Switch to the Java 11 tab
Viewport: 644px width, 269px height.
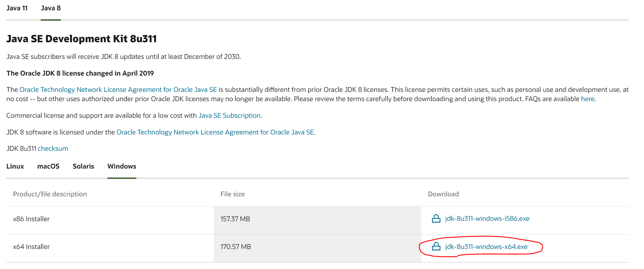point(17,8)
